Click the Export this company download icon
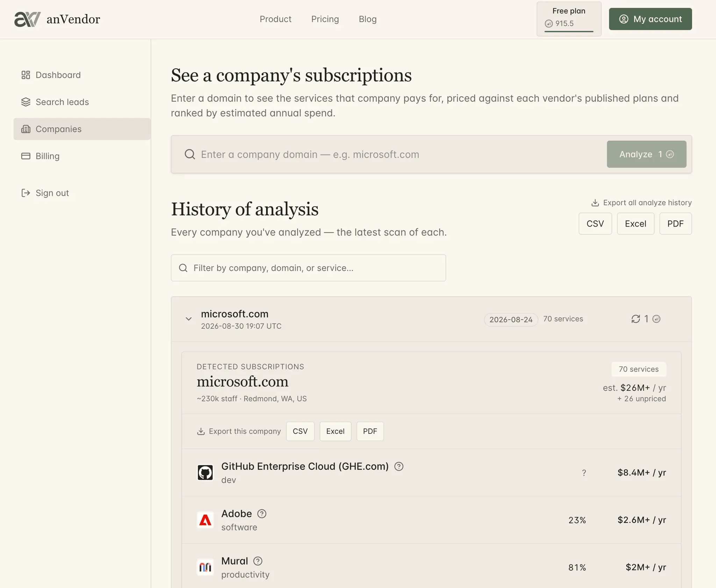Image resolution: width=716 pixels, height=588 pixels. coord(201,431)
